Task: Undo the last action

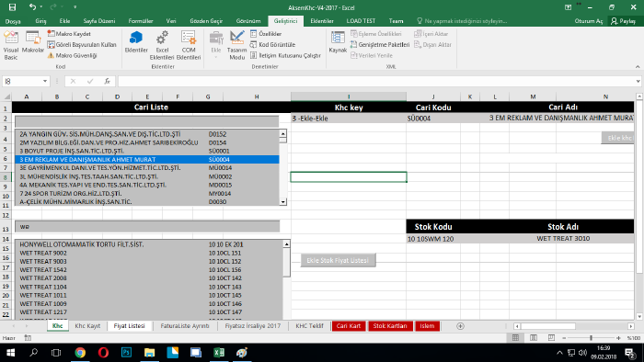Action: [32, 7]
